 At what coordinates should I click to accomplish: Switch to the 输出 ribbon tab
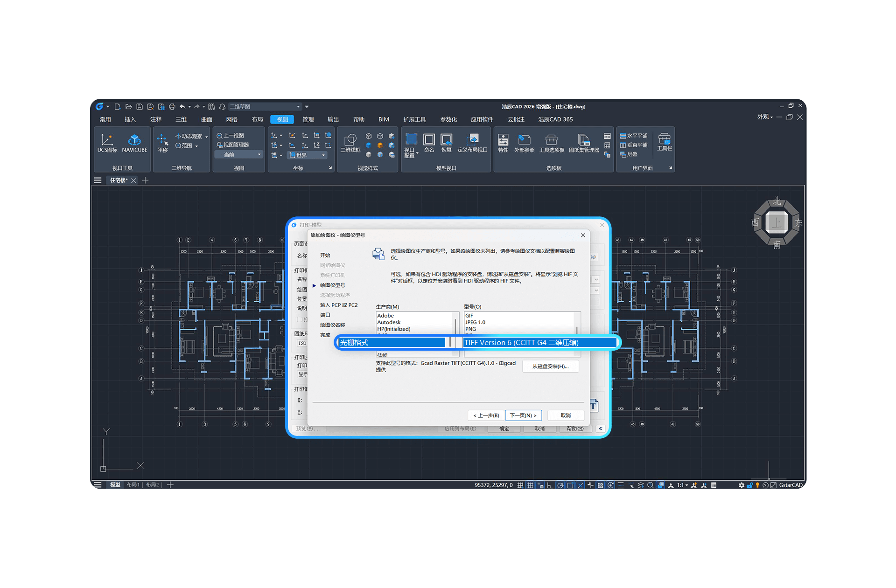click(333, 119)
